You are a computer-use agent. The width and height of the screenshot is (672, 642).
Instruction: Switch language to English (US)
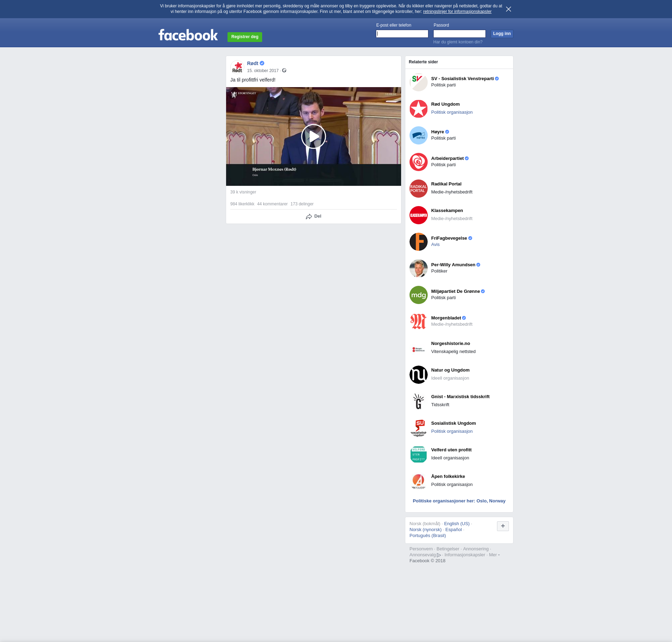[456, 524]
